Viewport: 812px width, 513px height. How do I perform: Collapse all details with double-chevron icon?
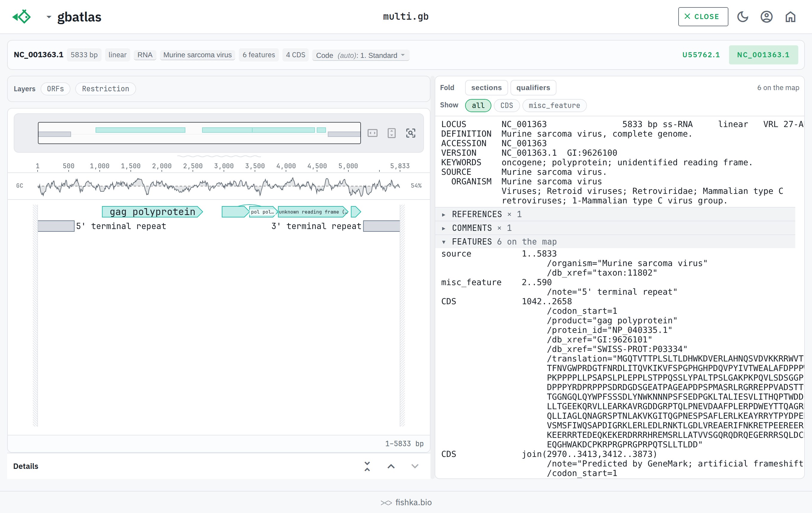point(367,466)
